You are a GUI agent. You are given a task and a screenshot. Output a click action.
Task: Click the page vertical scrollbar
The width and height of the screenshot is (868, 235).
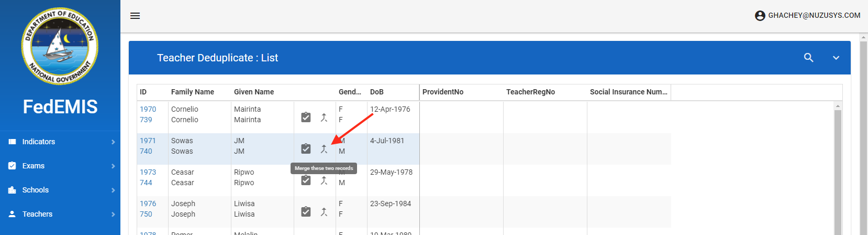[x=863, y=131]
